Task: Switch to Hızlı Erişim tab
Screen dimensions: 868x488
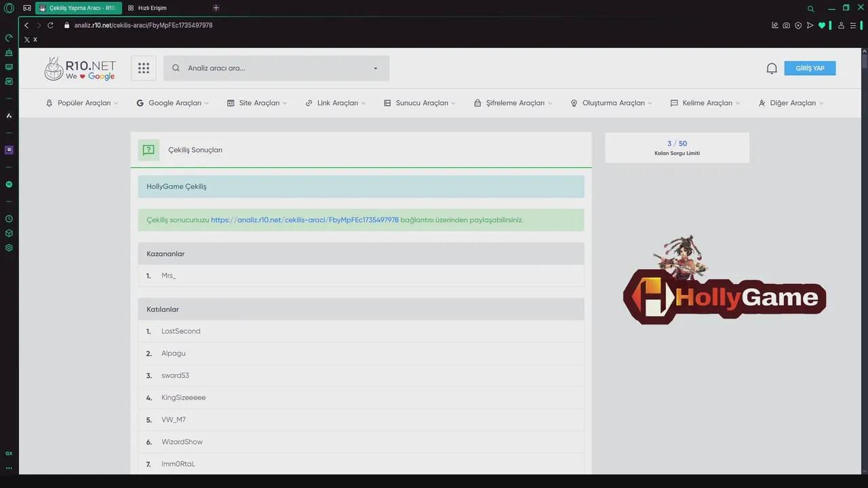Action: coord(148,8)
